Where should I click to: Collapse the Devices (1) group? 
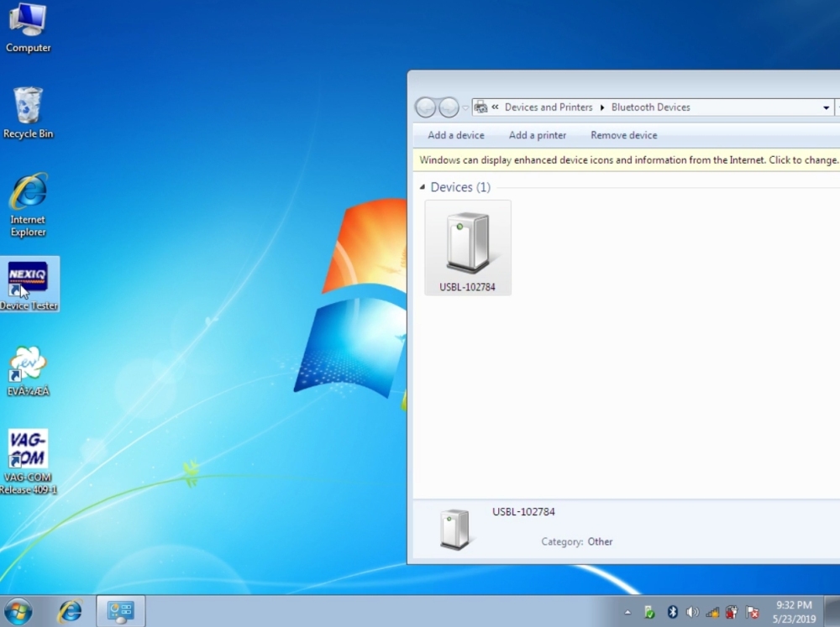coord(423,187)
